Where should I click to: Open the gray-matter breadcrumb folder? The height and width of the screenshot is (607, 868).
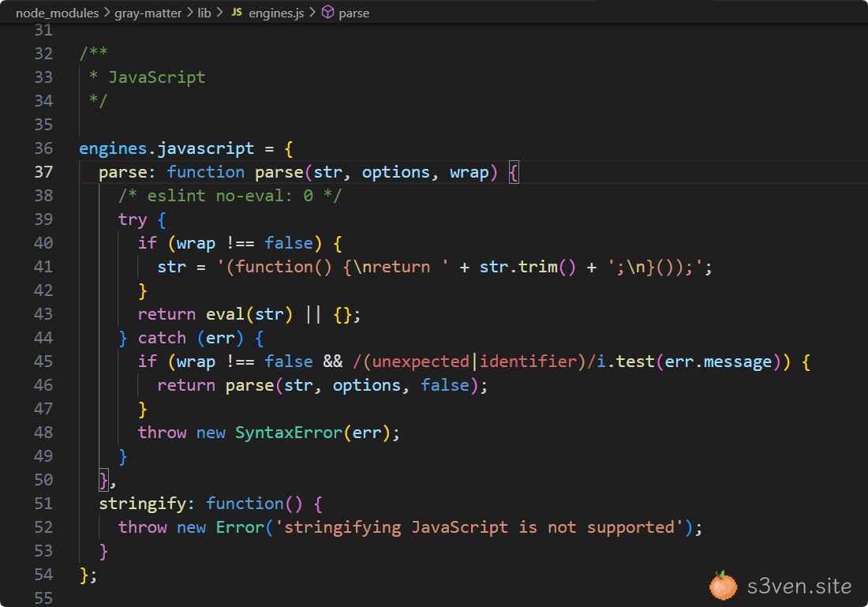click(148, 13)
